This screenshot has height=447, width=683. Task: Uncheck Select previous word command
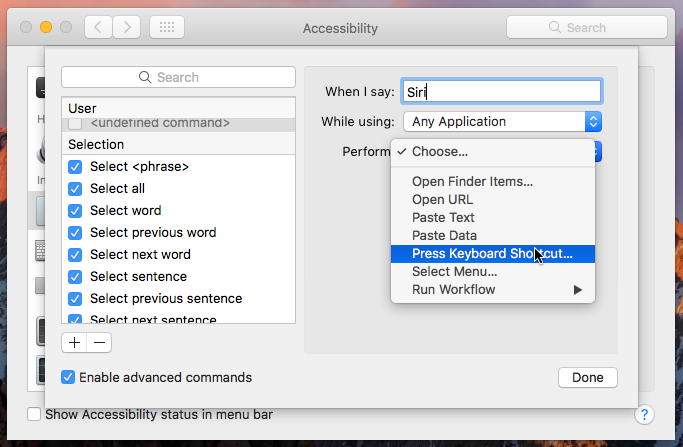tap(75, 233)
